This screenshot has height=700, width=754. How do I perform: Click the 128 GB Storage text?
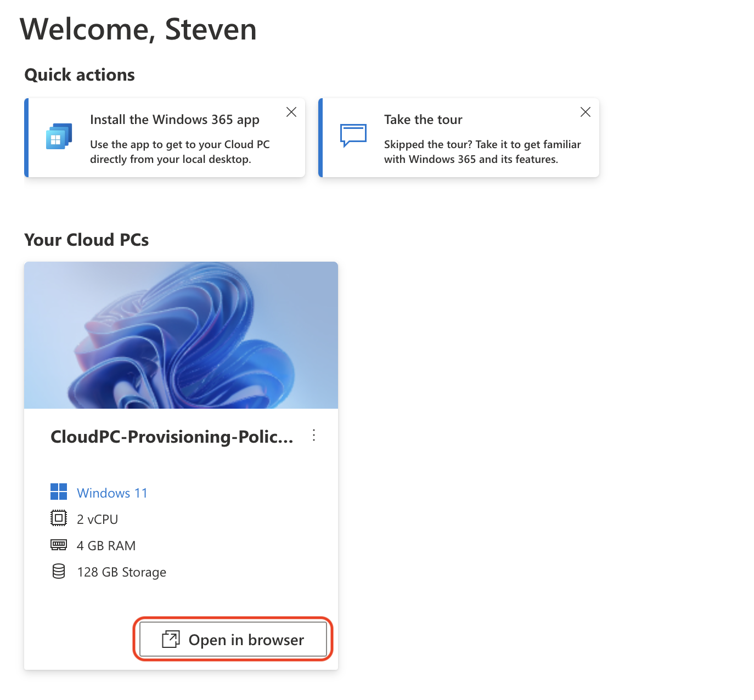click(122, 572)
